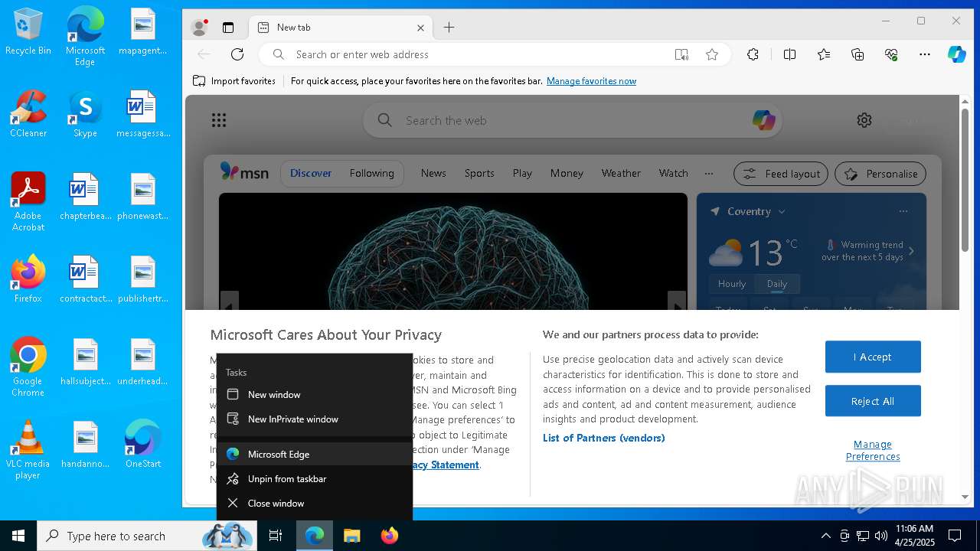Select the Daily weather view
This screenshot has height=551, width=980.
(777, 284)
